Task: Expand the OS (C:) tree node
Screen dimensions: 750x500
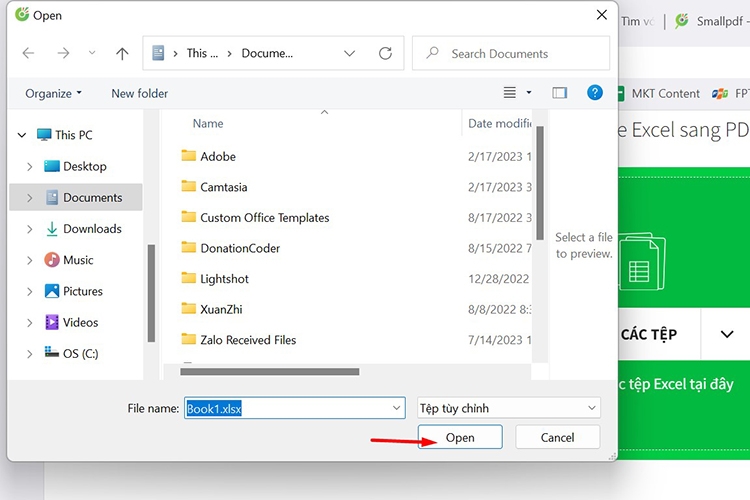Action: click(30, 354)
